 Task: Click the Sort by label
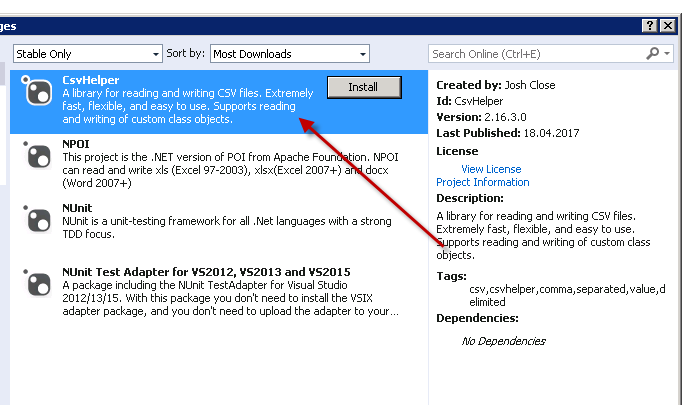(x=185, y=53)
